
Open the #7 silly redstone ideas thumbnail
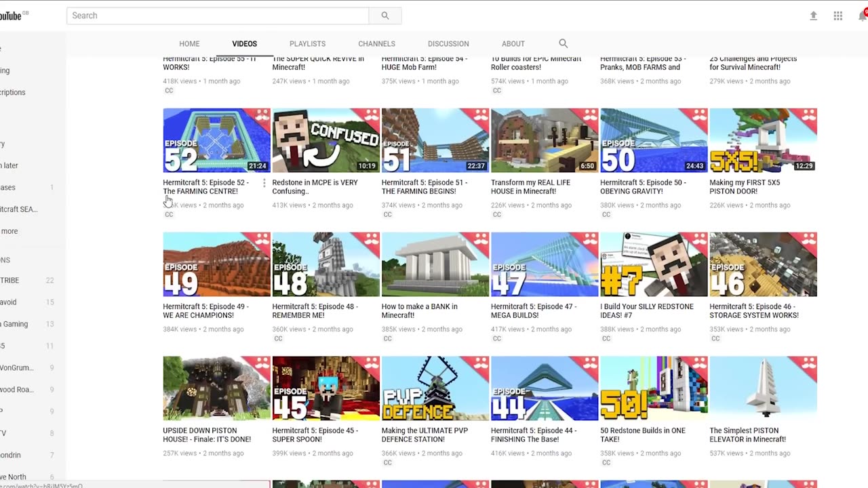[x=654, y=264]
